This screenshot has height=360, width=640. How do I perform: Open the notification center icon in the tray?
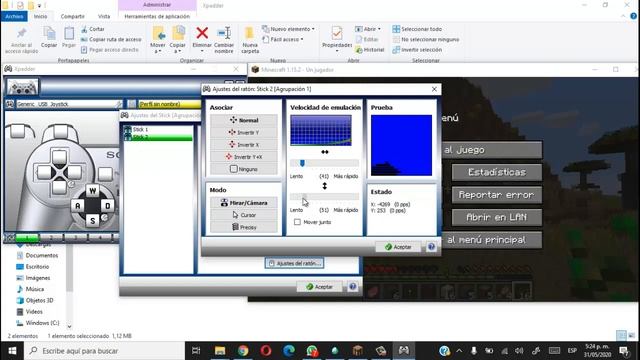click(624, 351)
